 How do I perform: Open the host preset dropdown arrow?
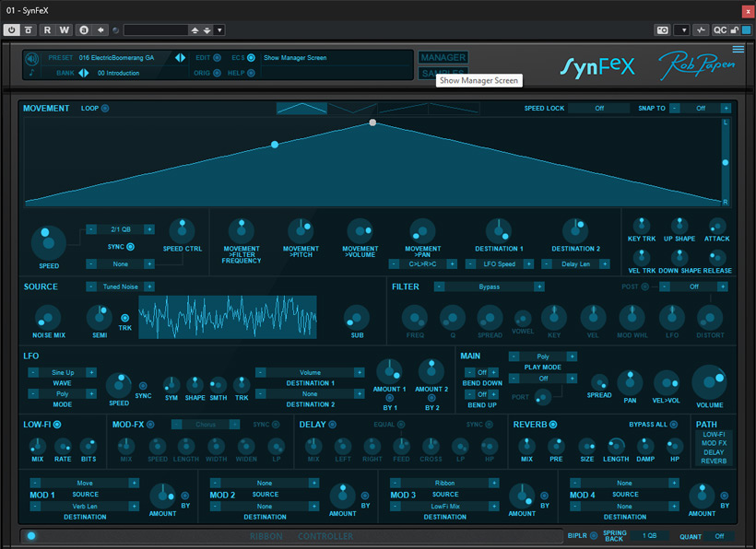(x=219, y=29)
